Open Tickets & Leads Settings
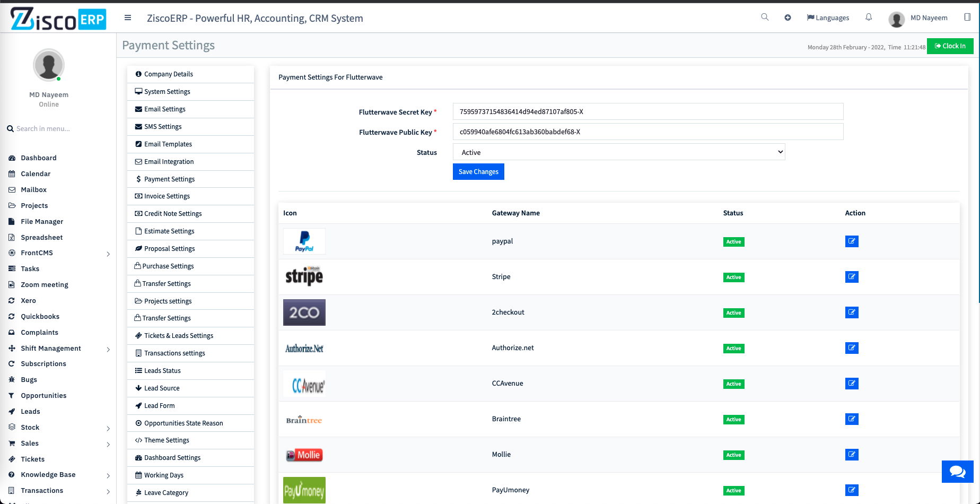This screenshot has height=504, width=980. coord(191,336)
